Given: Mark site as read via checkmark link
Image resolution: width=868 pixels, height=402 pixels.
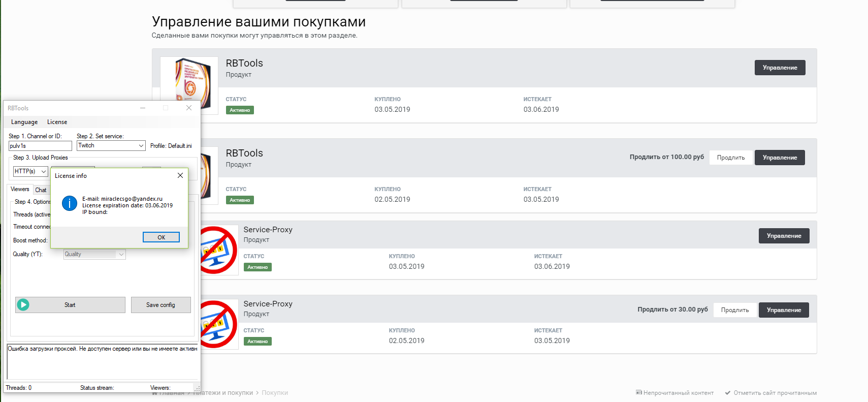Looking at the screenshot, I should click(770, 393).
